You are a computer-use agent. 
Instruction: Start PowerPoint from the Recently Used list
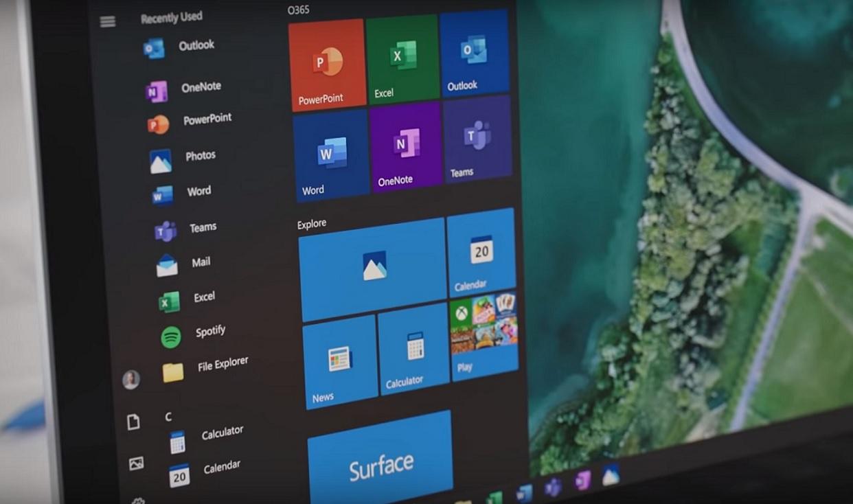(190, 122)
